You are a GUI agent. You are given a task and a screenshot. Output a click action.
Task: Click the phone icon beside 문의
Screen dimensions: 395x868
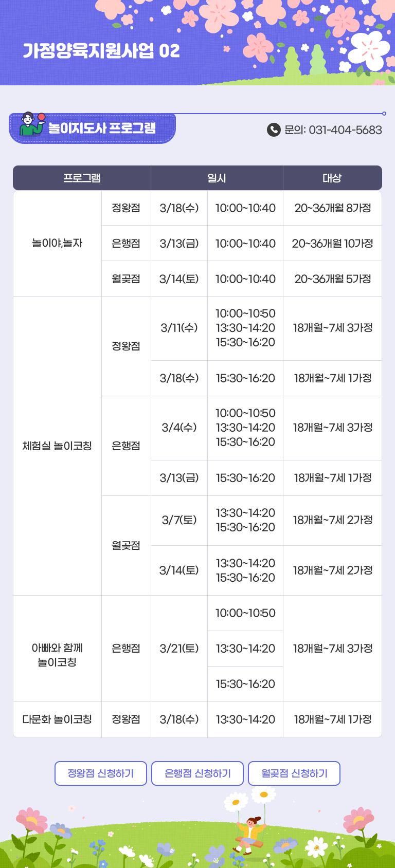coord(273,130)
